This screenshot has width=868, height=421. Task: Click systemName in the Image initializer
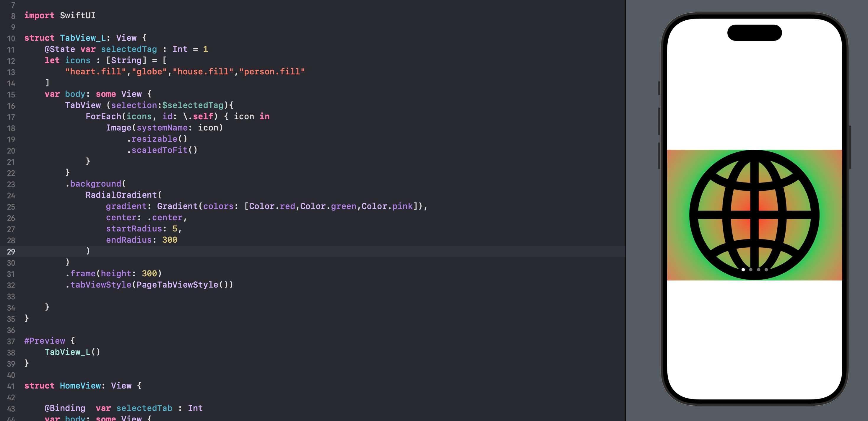162,128
